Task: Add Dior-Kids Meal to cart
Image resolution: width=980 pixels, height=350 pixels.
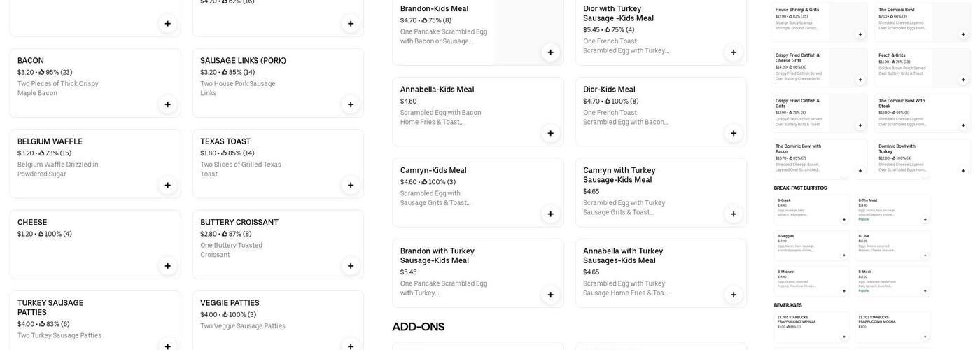Action: (734, 133)
